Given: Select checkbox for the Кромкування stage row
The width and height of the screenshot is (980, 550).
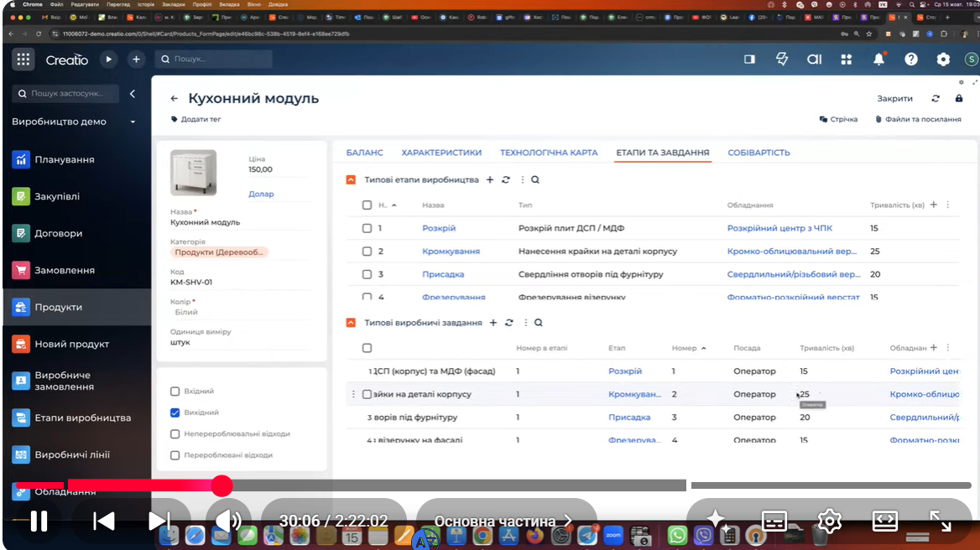Looking at the screenshot, I should point(367,252).
